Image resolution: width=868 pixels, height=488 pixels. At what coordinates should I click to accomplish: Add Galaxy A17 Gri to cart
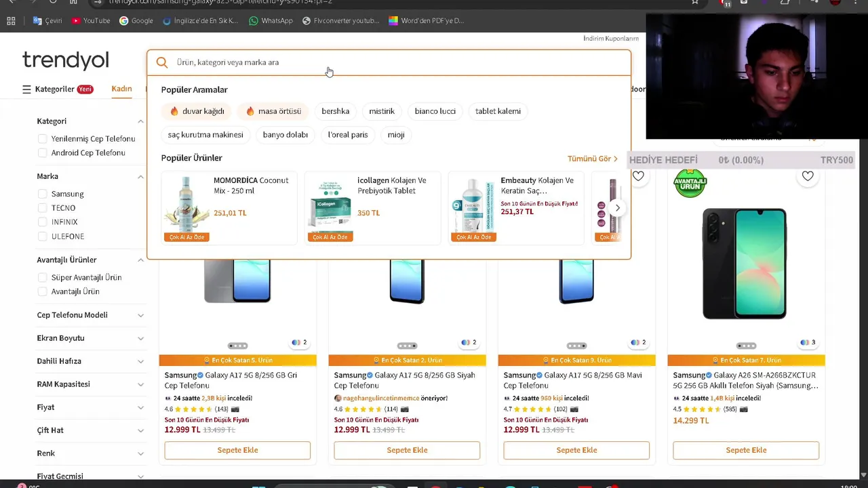tap(237, 450)
